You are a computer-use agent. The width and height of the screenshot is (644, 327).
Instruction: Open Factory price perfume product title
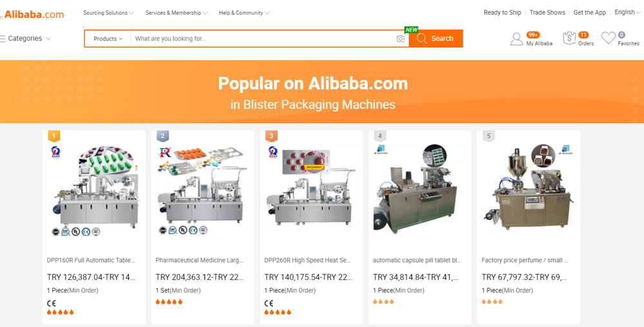click(525, 260)
